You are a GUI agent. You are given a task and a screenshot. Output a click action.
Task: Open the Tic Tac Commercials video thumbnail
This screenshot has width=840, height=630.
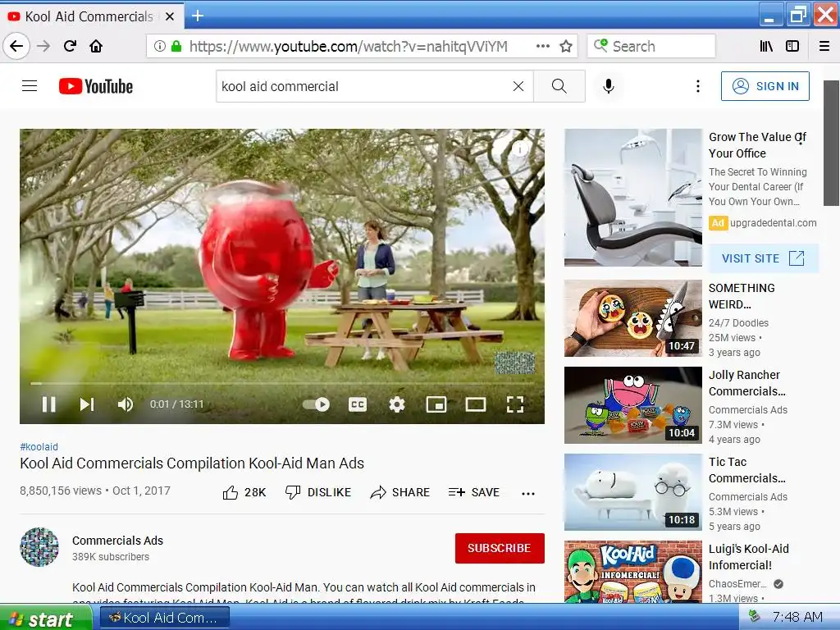633,492
